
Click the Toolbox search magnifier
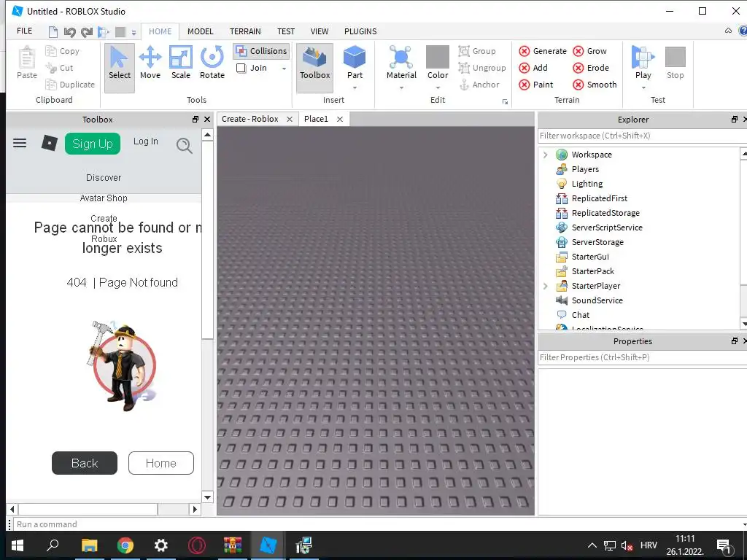coord(185,145)
